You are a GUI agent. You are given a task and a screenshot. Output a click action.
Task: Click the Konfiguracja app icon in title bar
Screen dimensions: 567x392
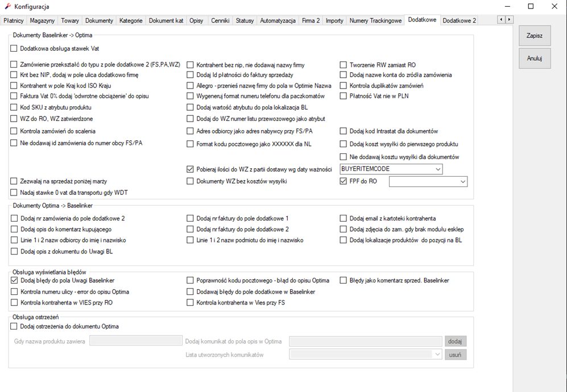[x=7, y=6]
